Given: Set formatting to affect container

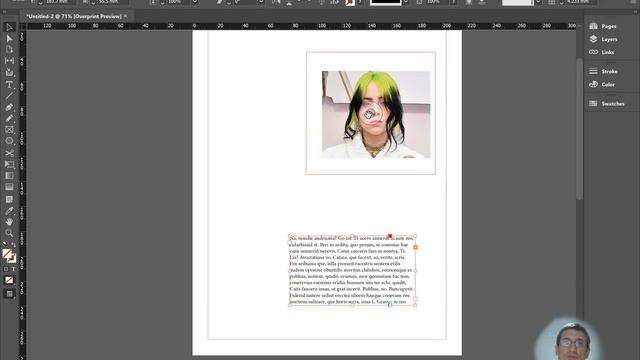Looking at the screenshot, I should pos(6,269).
